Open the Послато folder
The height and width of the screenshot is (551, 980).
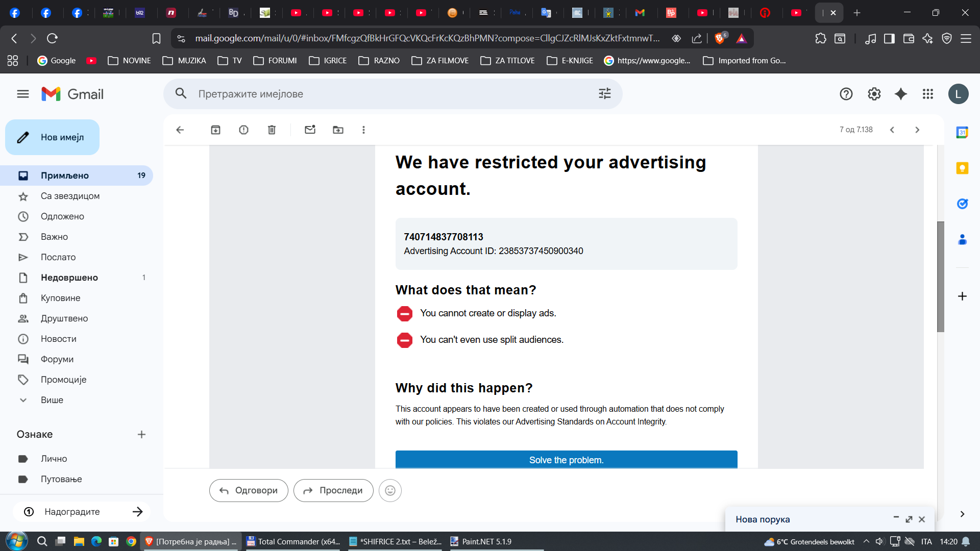58,257
